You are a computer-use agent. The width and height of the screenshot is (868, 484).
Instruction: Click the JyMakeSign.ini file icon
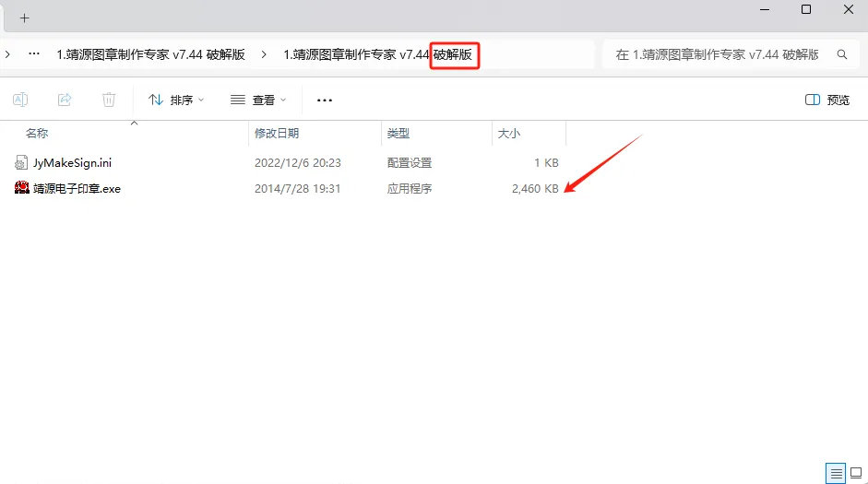[21, 162]
